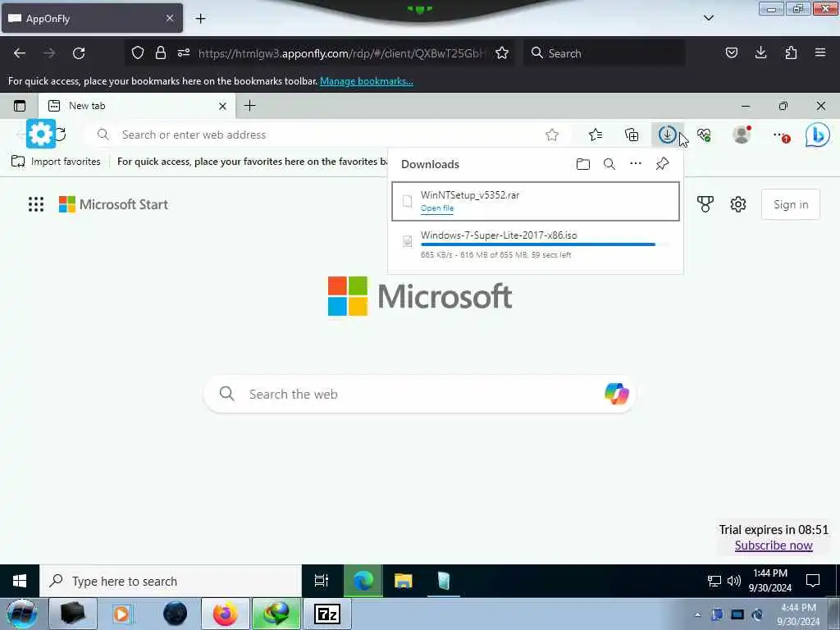The image size is (840, 630).
Task: Open Microsoft Rewards trophy icon
Action: [705, 204]
